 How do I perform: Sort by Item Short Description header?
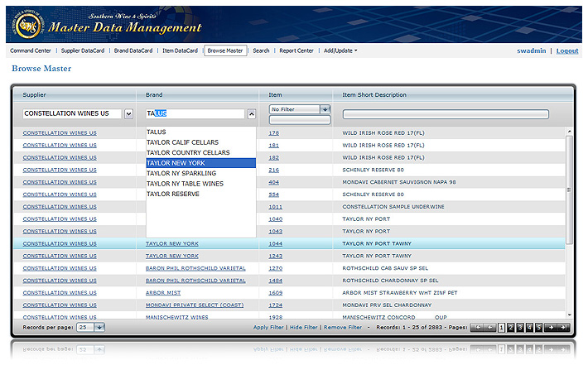tap(374, 95)
